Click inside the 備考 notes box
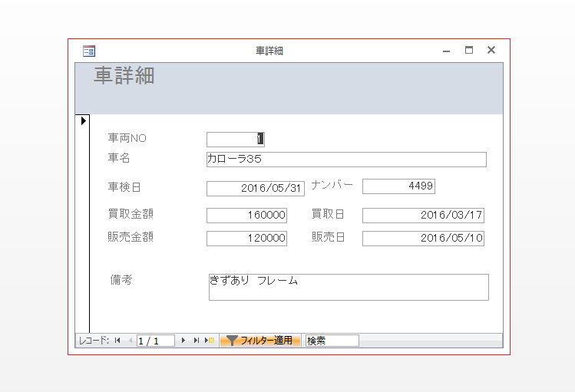575x392 pixels. tap(348, 287)
